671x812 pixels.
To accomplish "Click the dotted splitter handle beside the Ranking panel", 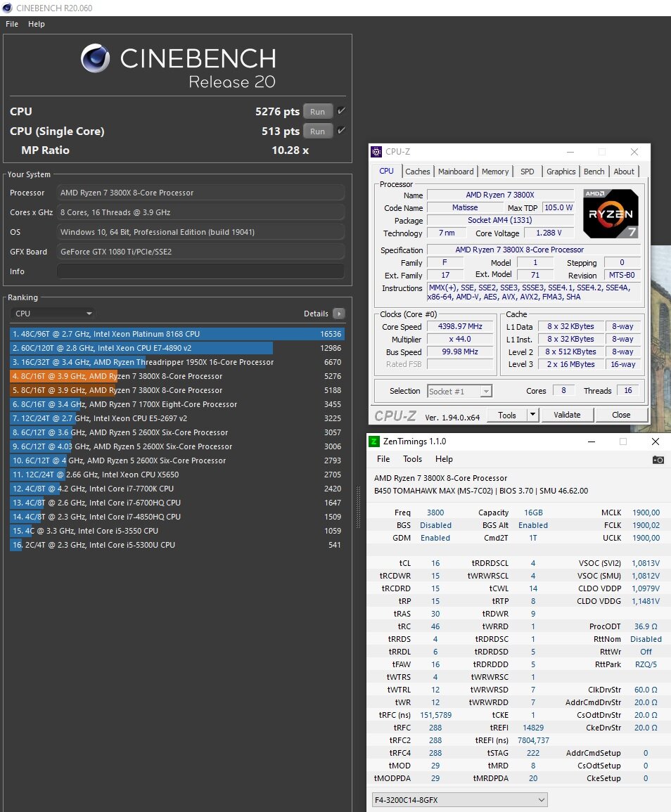I will click(x=358, y=508).
